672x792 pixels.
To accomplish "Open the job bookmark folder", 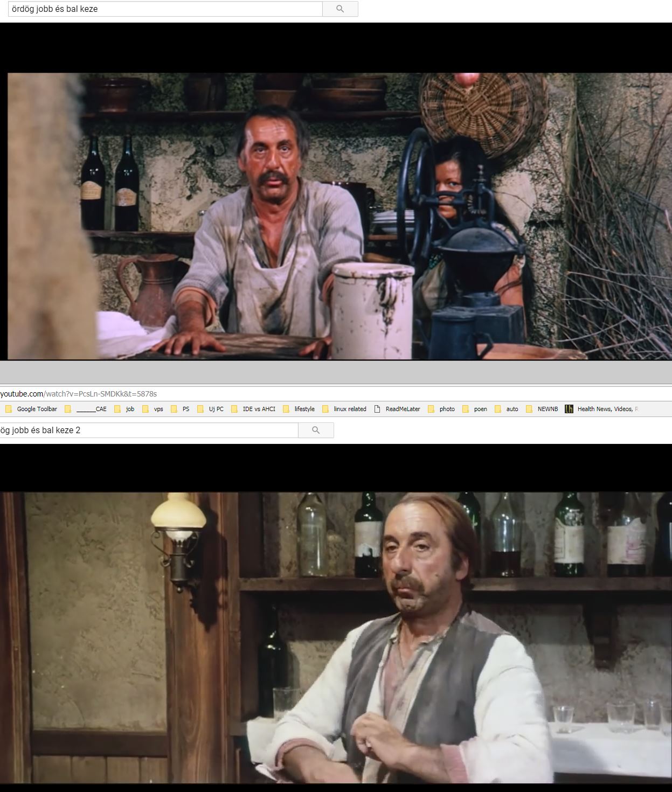I will (124, 409).
